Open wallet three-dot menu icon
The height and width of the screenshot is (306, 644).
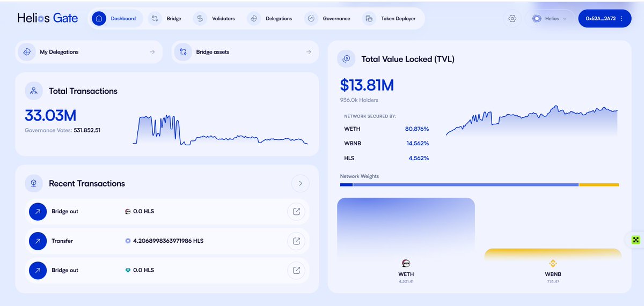(x=621, y=18)
